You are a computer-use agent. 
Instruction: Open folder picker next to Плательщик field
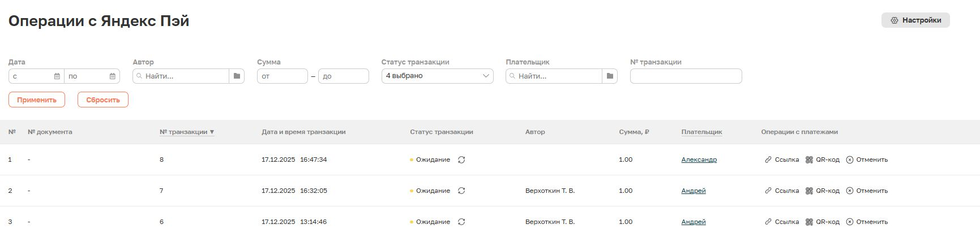click(610, 76)
